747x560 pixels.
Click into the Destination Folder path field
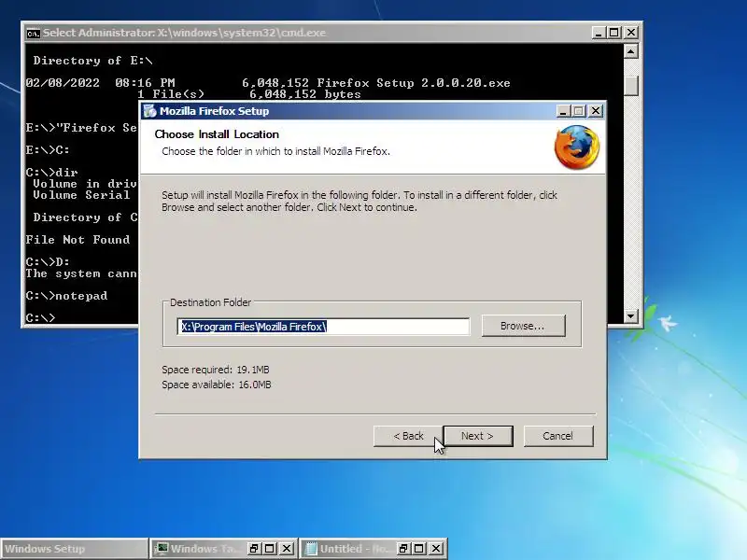click(x=323, y=327)
